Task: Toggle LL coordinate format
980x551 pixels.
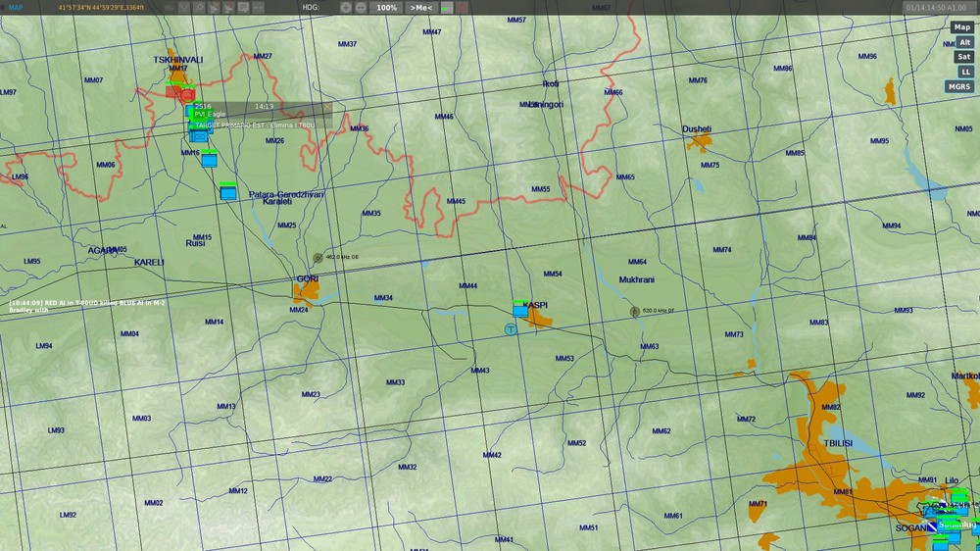Action: pos(965,72)
